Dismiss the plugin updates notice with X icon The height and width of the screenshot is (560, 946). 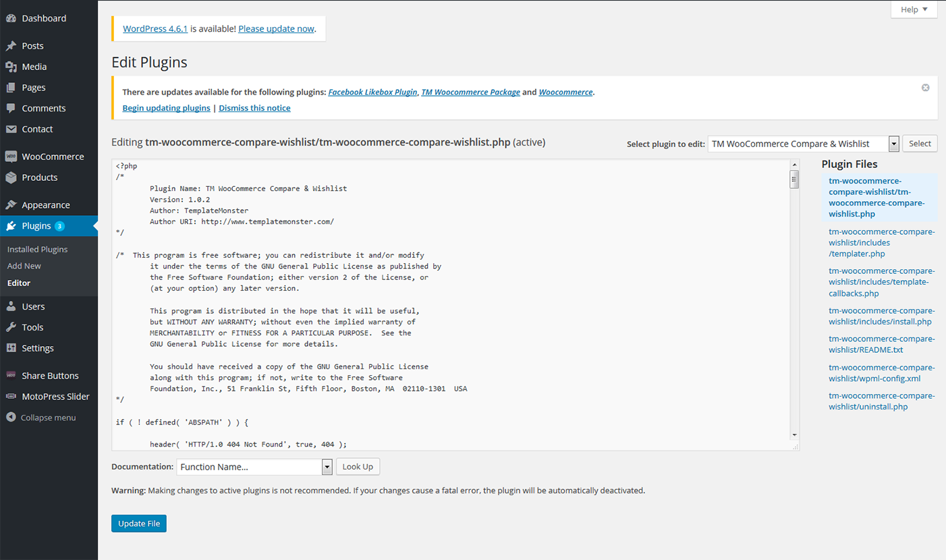(925, 88)
